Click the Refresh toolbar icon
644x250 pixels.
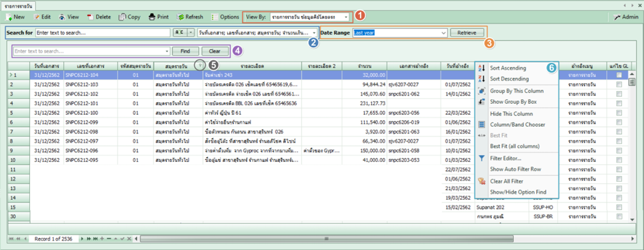point(181,17)
